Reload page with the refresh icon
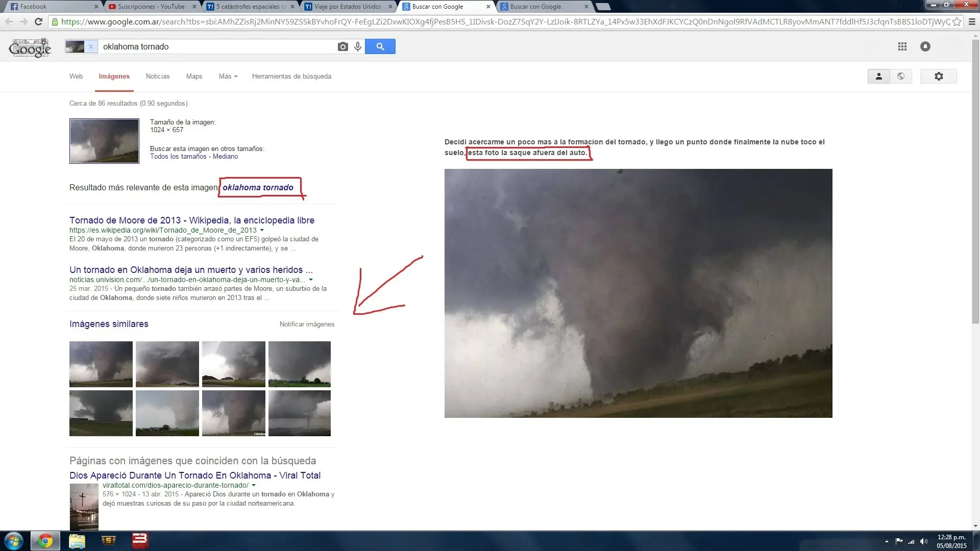 (x=38, y=21)
